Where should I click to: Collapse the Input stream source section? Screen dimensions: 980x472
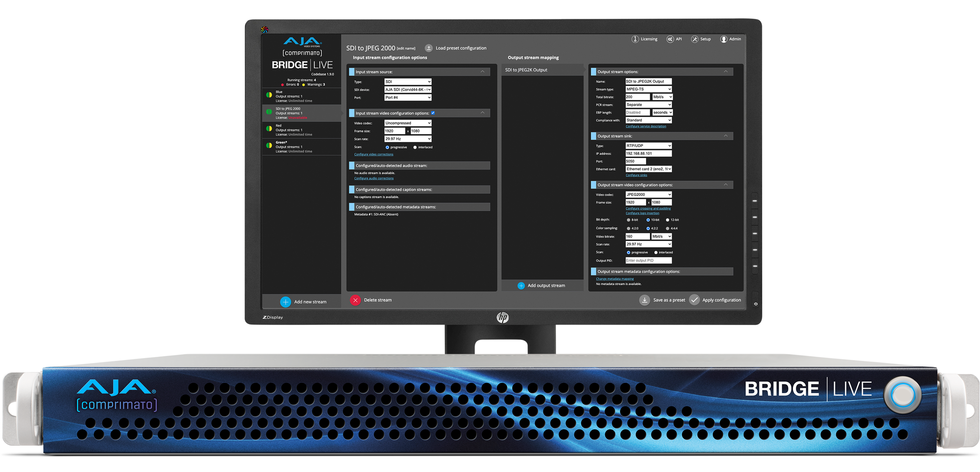tap(482, 72)
